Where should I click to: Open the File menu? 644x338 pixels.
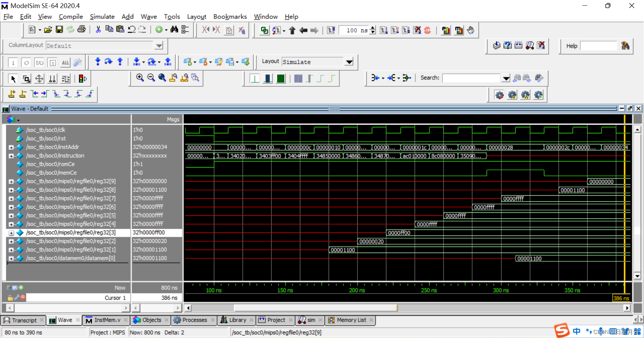click(x=8, y=16)
